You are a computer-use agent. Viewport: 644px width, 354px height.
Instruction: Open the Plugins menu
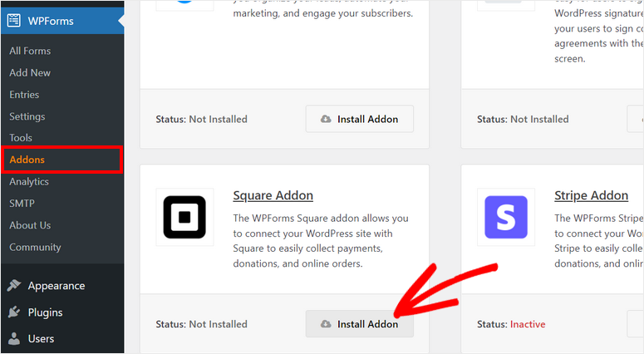(x=45, y=312)
